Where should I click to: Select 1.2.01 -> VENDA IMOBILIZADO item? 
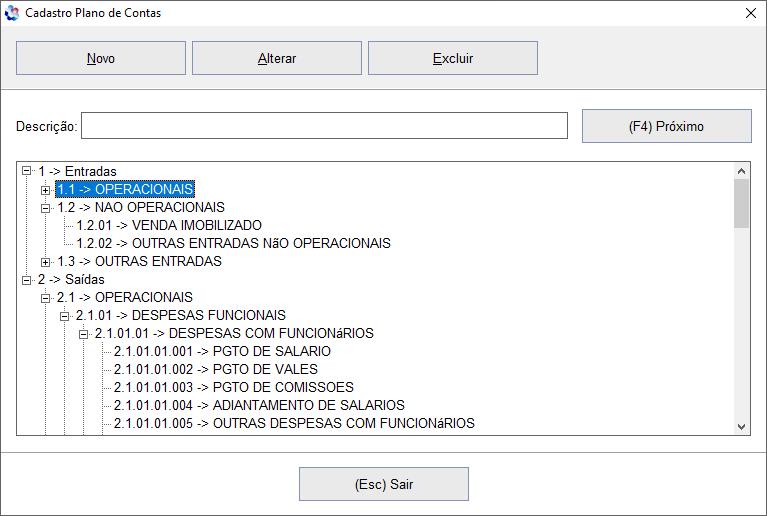pos(169,225)
